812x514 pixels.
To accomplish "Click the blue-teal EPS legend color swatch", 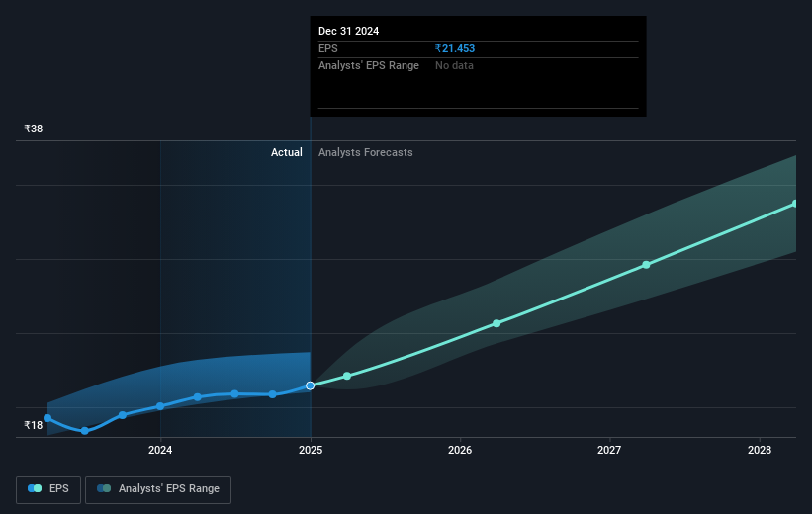I will tap(35, 488).
